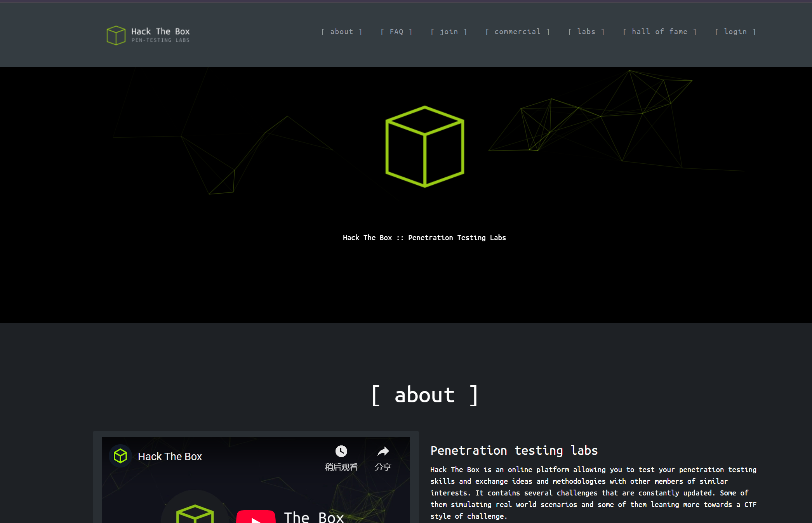
Task: Open the FAQ menu item
Action: (x=396, y=32)
